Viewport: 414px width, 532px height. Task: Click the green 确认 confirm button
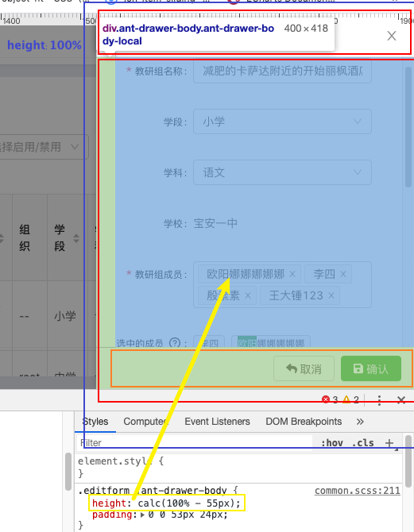coord(371,368)
